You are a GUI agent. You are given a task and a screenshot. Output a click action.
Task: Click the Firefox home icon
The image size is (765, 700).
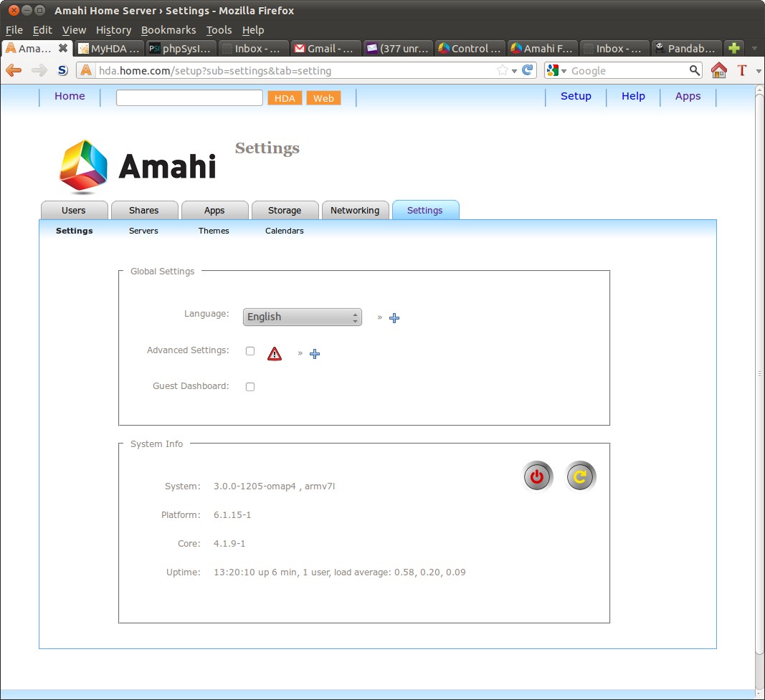(718, 70)
